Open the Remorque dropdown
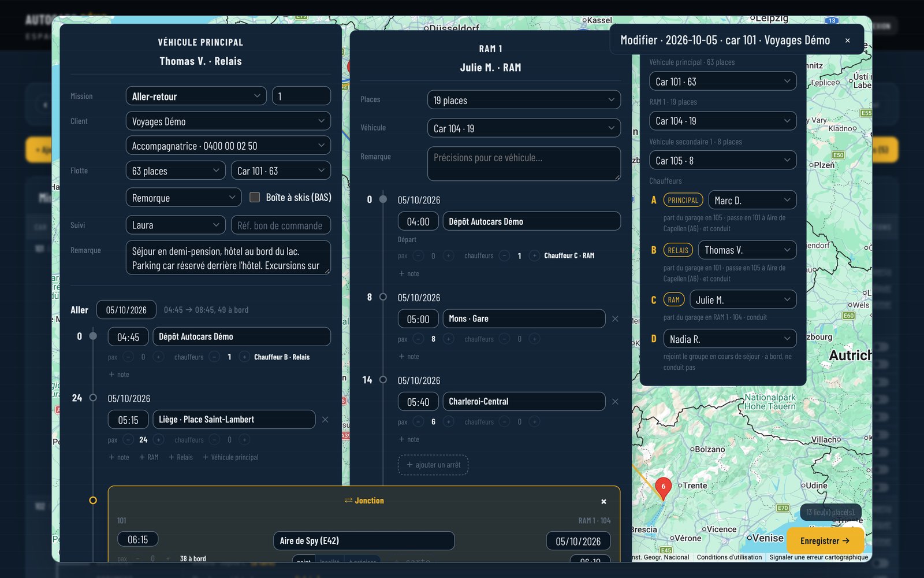924x578 pixels. [183, 198]
